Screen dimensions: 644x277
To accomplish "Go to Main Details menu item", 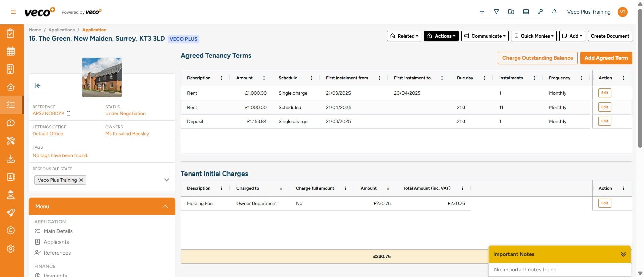I will pyautogui.click(x=58, y=231).
